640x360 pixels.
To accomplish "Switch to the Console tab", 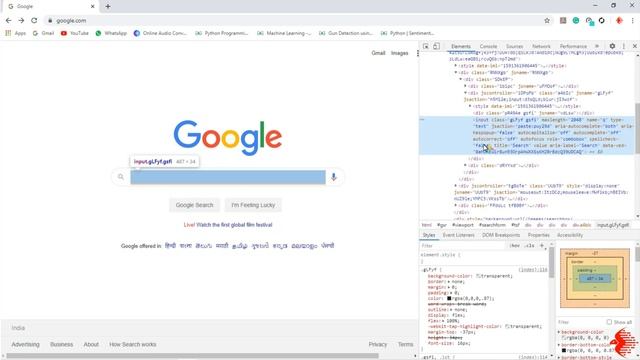I will (488, 47).
